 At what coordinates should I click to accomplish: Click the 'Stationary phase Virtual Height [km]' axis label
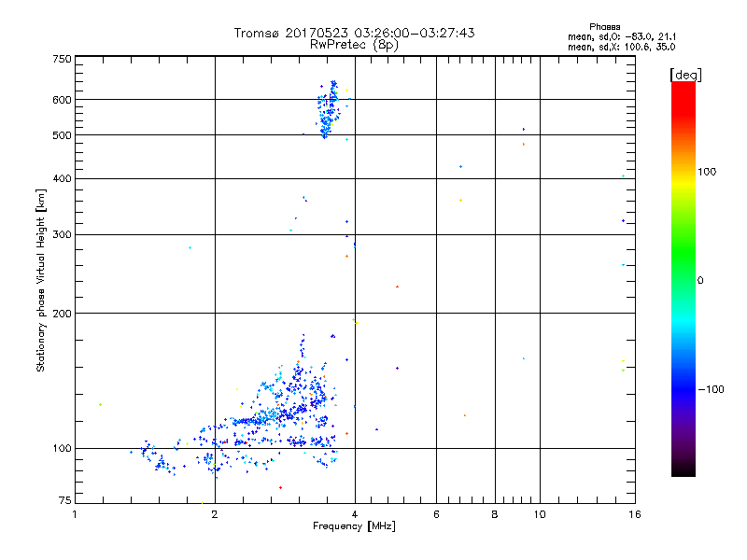(x=40, y=280)
